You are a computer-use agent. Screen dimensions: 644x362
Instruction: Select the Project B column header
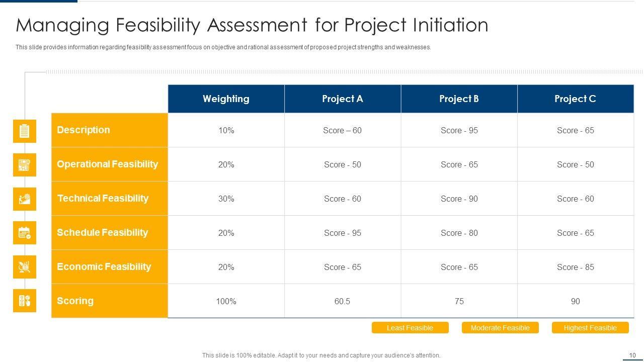coord(459,99)
